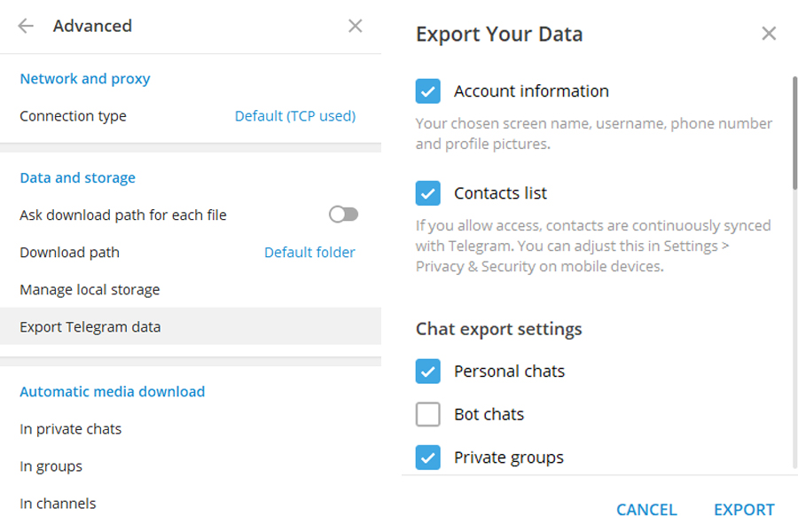798x532 pixels.
Task: Open Manage local storage
Action: [90, 290]
